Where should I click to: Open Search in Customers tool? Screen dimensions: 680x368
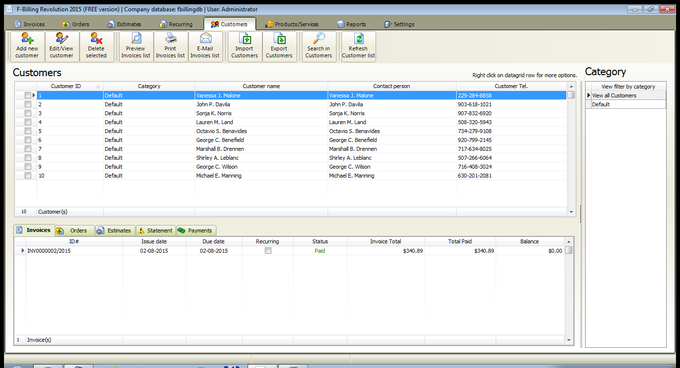[x=319, y=46]
